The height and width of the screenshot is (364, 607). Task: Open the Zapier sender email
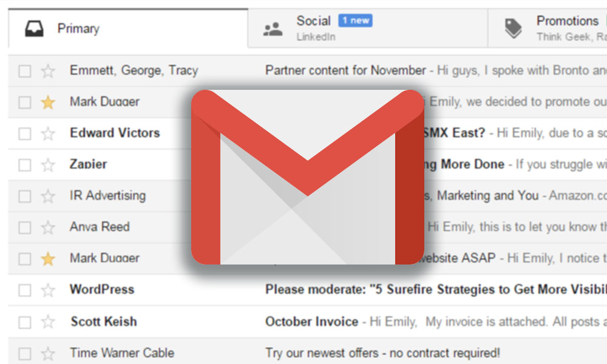pos(88,164)
